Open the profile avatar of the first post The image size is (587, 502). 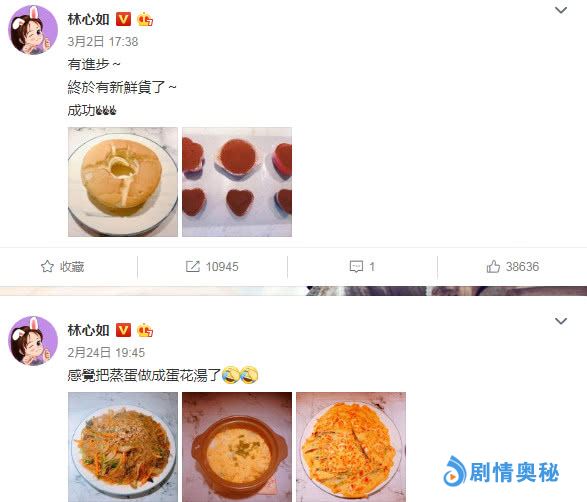pos(33,30)
